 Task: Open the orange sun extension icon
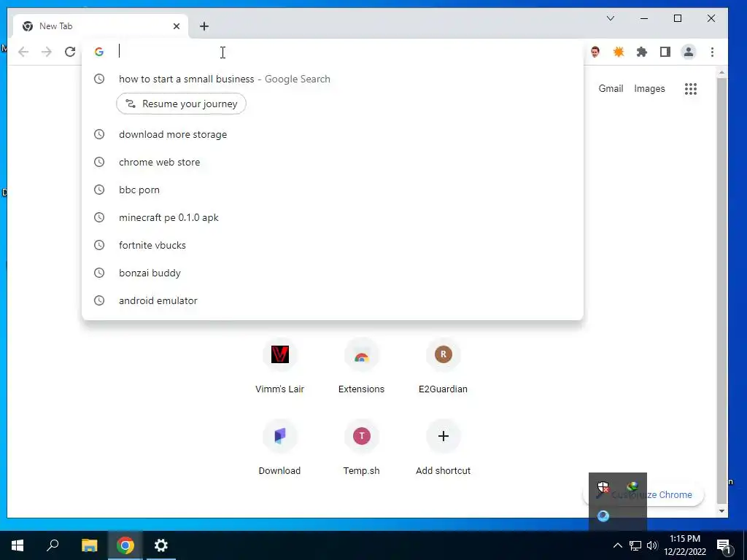coord(619,52)
